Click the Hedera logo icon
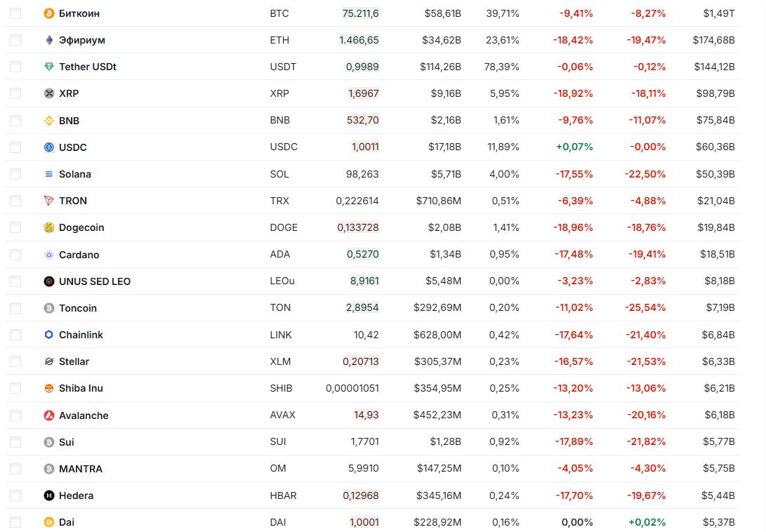 click(49, 496)
